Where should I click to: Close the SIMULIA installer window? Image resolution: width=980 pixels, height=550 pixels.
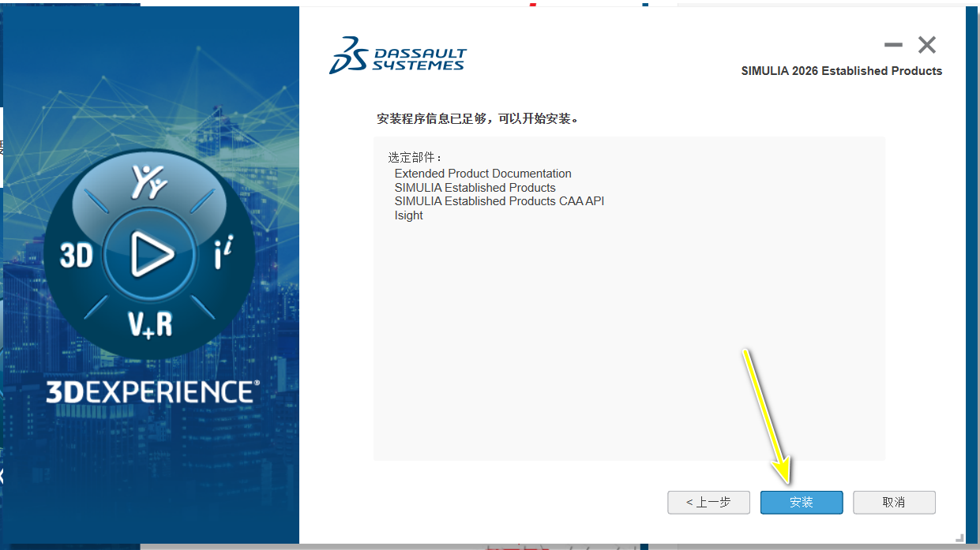click(x=927, y=46)
